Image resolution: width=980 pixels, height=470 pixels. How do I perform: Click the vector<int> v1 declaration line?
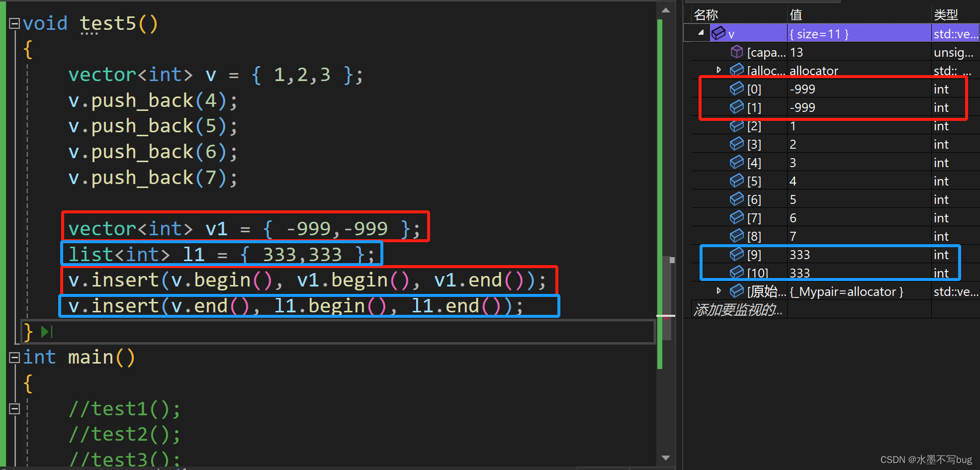[244, 228]
